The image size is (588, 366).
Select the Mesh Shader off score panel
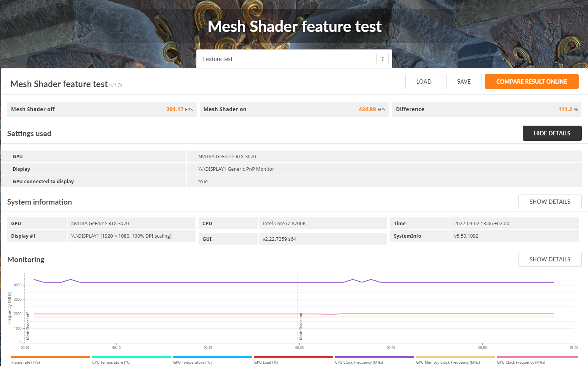click(102, 109)
